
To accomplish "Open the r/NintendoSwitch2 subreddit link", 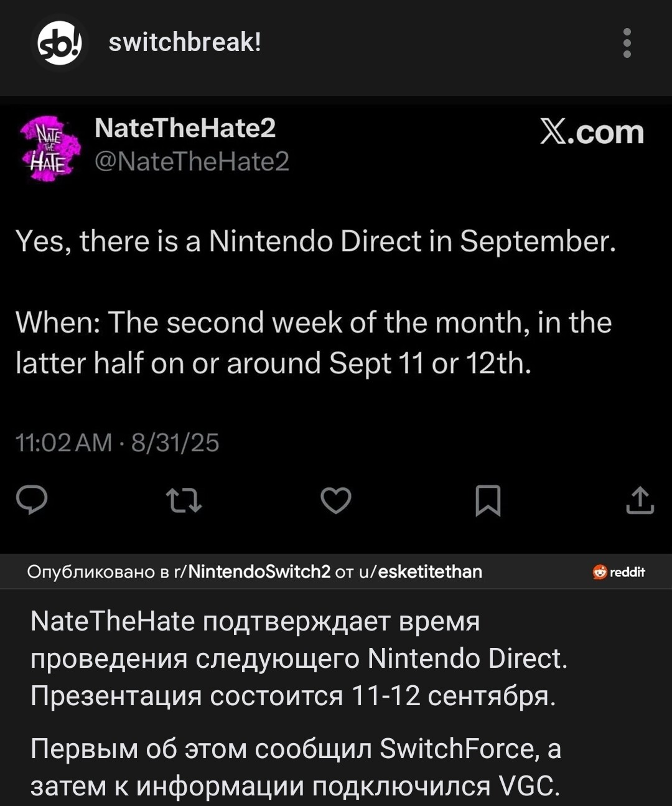I will click(253, 571).
